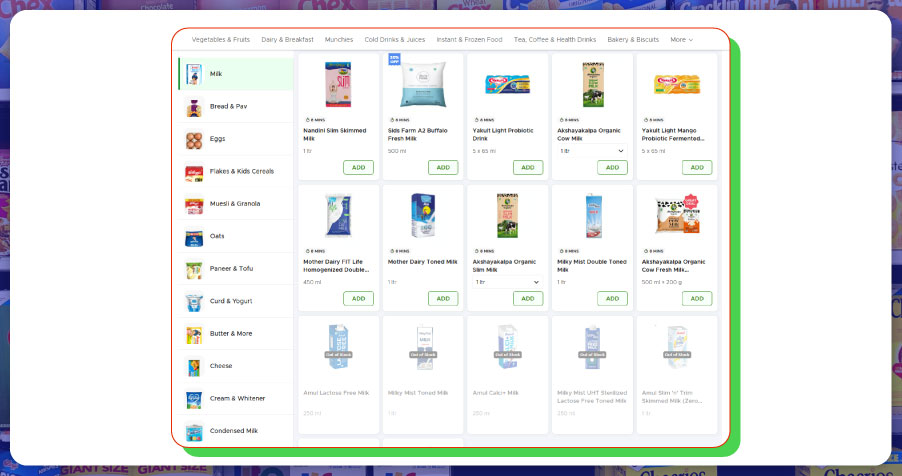902x476 pixels.
Task: Select the Butter & More icon
Action: pyautogui.click(x=194, y=334)
